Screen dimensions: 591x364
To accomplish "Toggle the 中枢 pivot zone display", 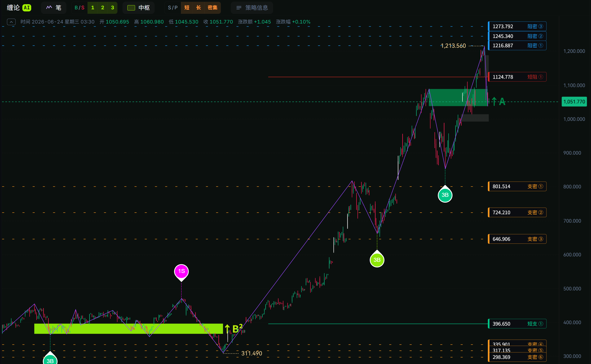I will [138, 8].
